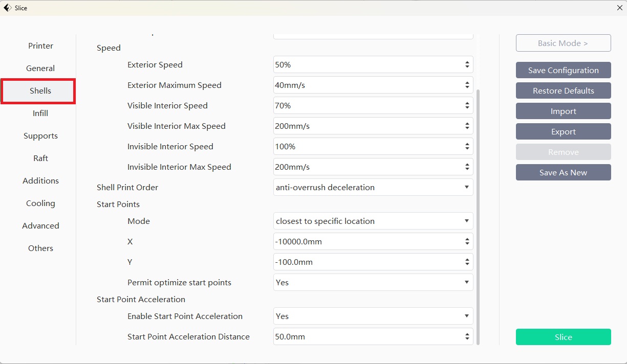Click the Start Point Acceleration Distance field

tap(366, 336)
